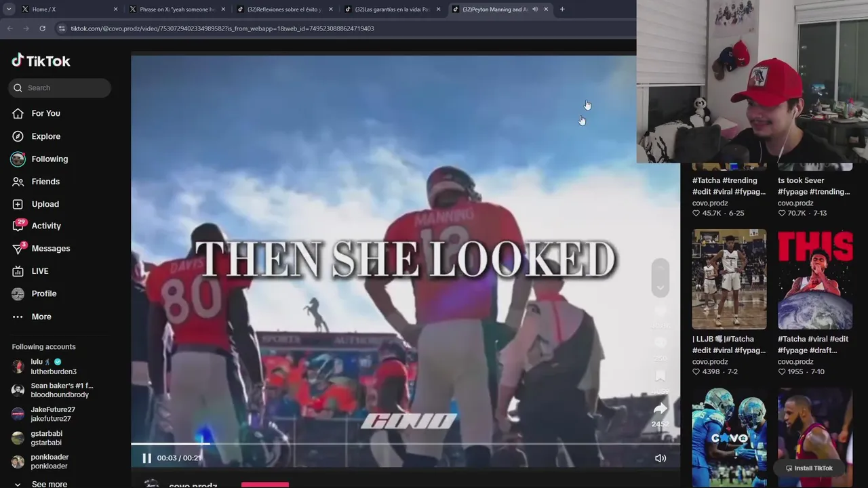Viewport: 868px width, 488px height.
Task: Click the site info icon in address bar
Action: click(62, 28)
